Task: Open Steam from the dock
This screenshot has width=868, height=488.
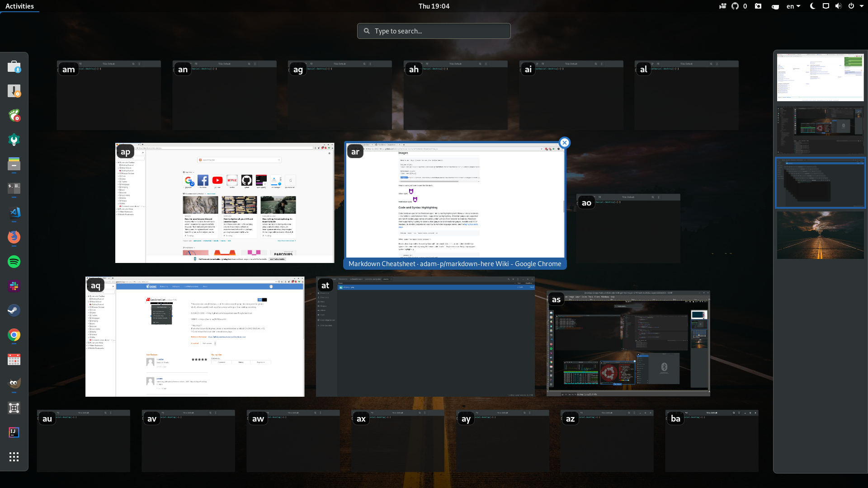Action: point(14,310)
